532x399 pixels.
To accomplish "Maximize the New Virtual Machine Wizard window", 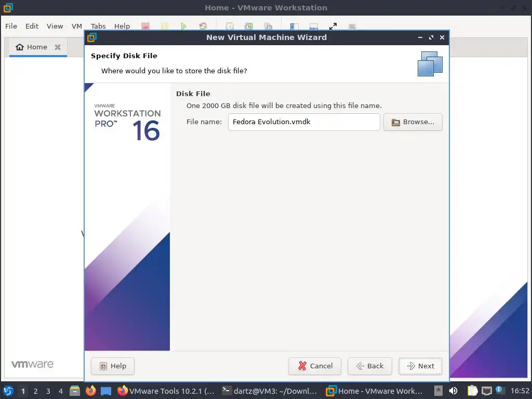I will click(431, 37).
